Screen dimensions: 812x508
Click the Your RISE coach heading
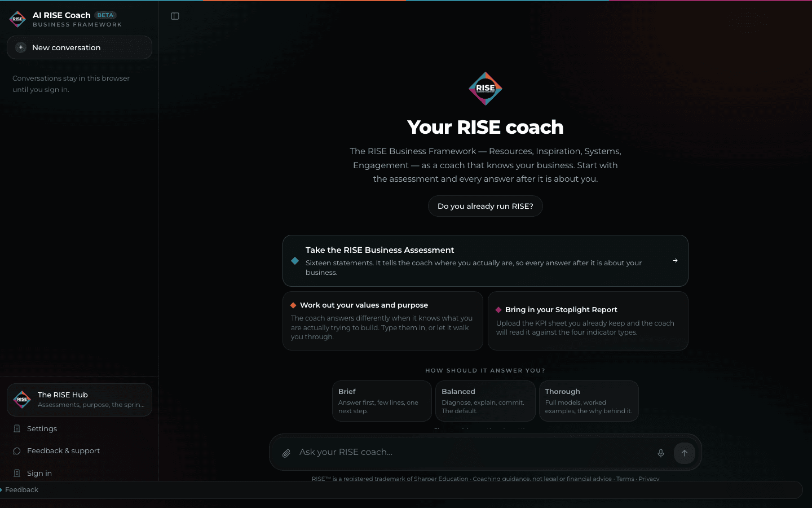486,127
